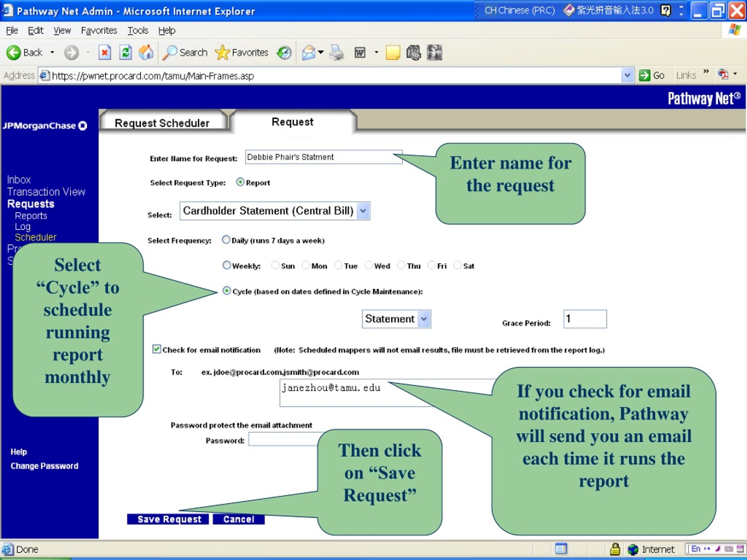Click the Refresh page icon
This screenshot has height=560, width=747.
tap(125, 53)
